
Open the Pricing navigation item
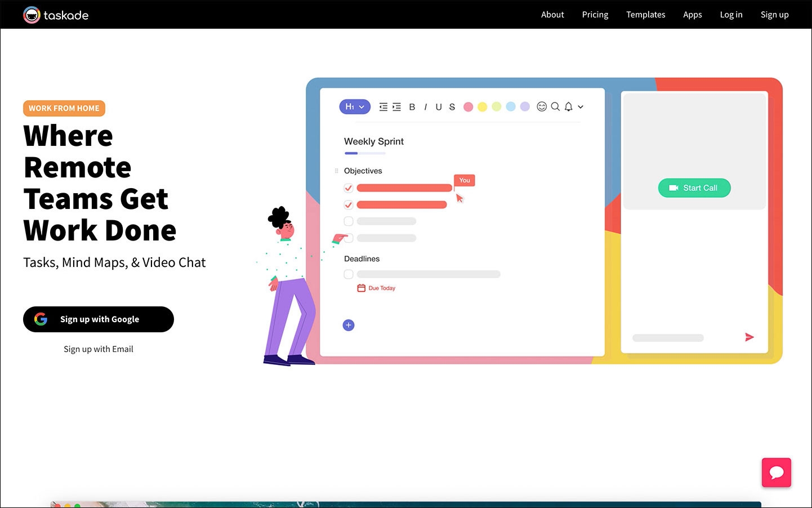tap(595, 15)
